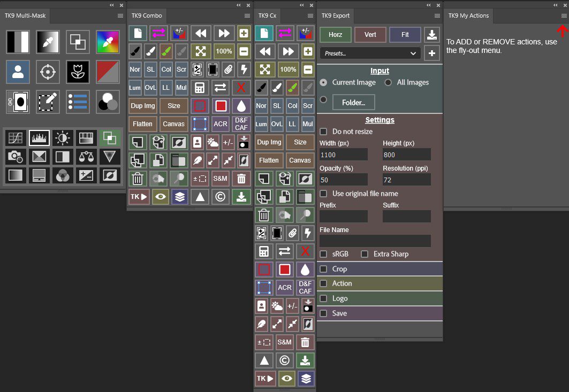
Task: Select the TK9 Export tab
Action: pyautogui.click(x=336, y=16)
